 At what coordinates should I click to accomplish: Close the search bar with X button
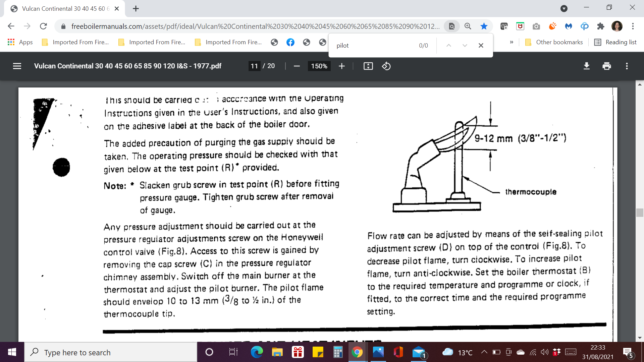coord(481,45)
